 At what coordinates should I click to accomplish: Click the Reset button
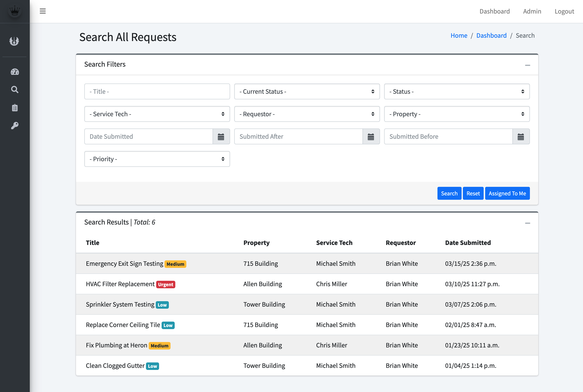[x=473, y=193]
